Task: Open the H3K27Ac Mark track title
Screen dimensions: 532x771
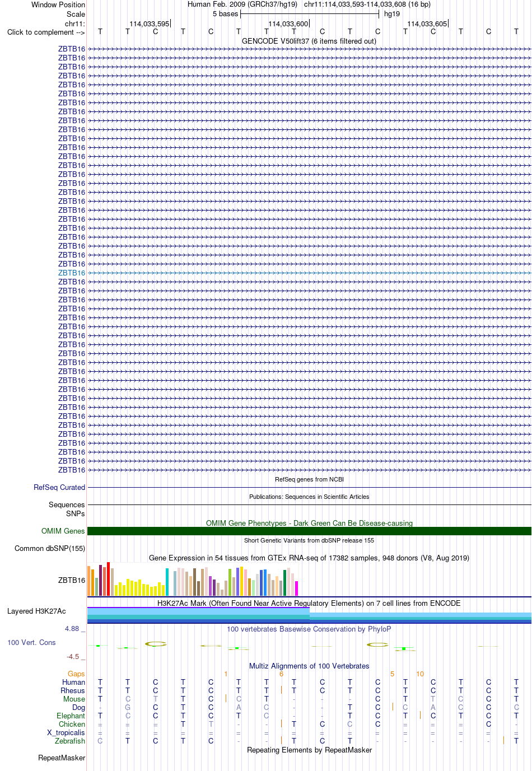Action: (309, 603)
